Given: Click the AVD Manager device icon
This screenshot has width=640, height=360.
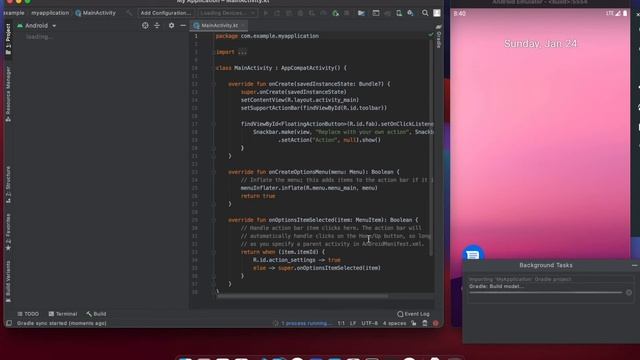Looking at the screenshot, I should [399, 13].
